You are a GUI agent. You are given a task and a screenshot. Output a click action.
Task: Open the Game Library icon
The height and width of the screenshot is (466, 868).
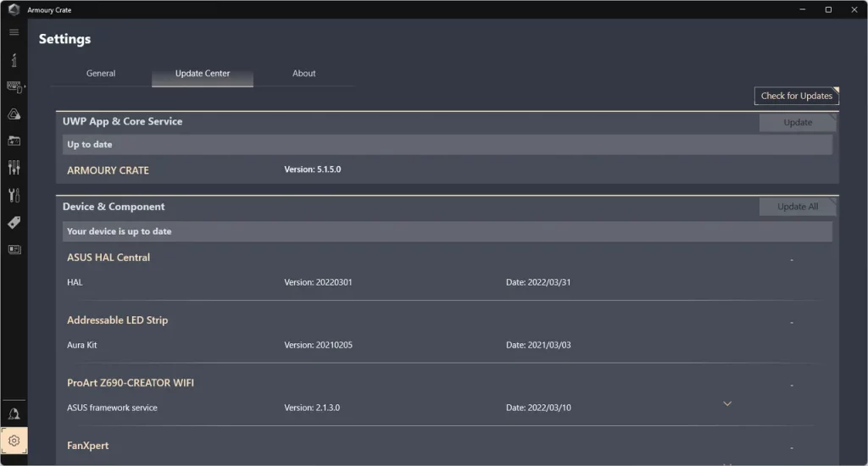pyautogui.click(x=14, y=141)
